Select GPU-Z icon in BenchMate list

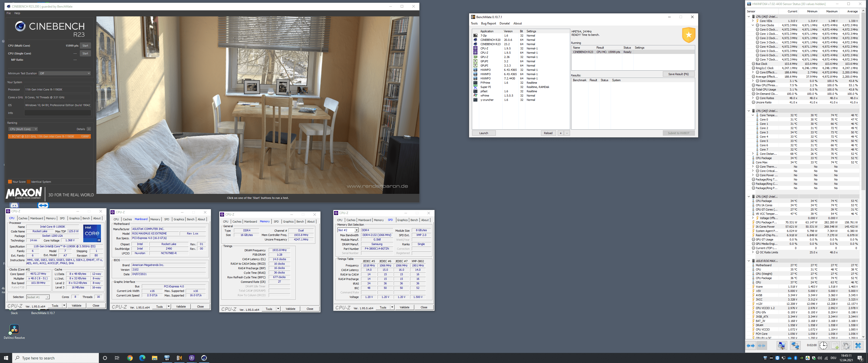click(475, 57)
